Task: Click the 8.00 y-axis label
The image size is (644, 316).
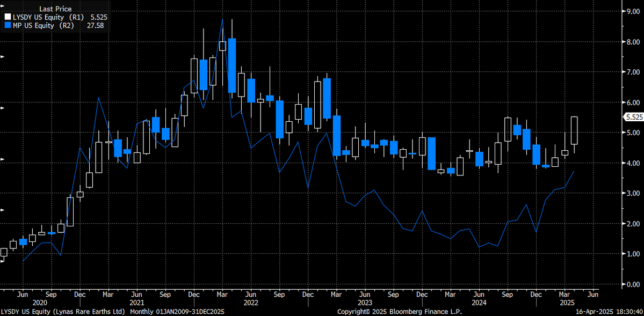Action: point(633,42)
